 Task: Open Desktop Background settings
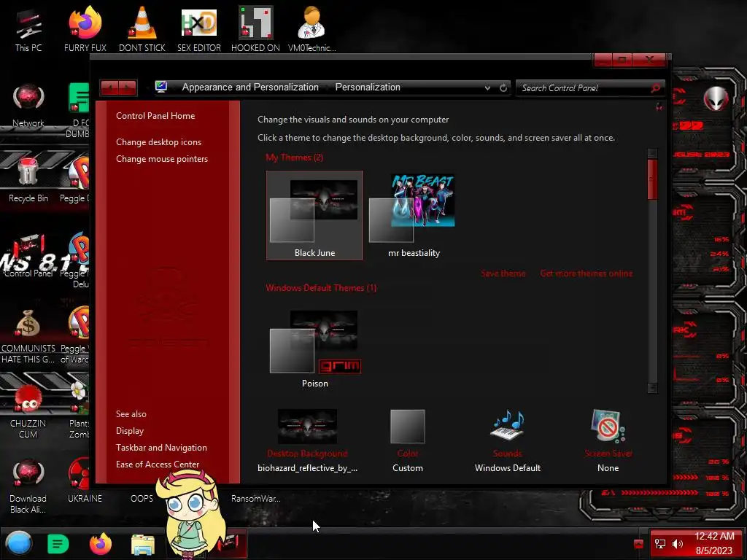click(307, 441)
